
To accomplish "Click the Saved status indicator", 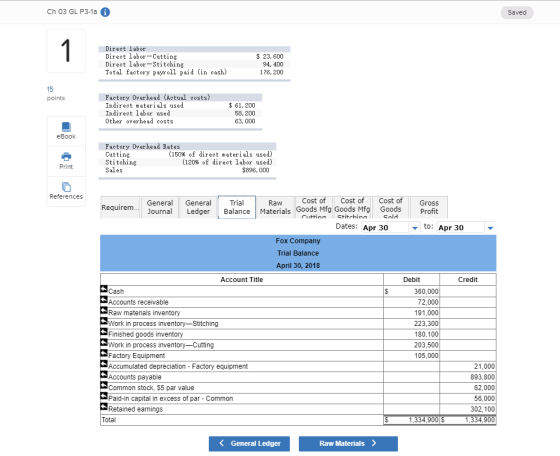I will (x=517, y=12).
